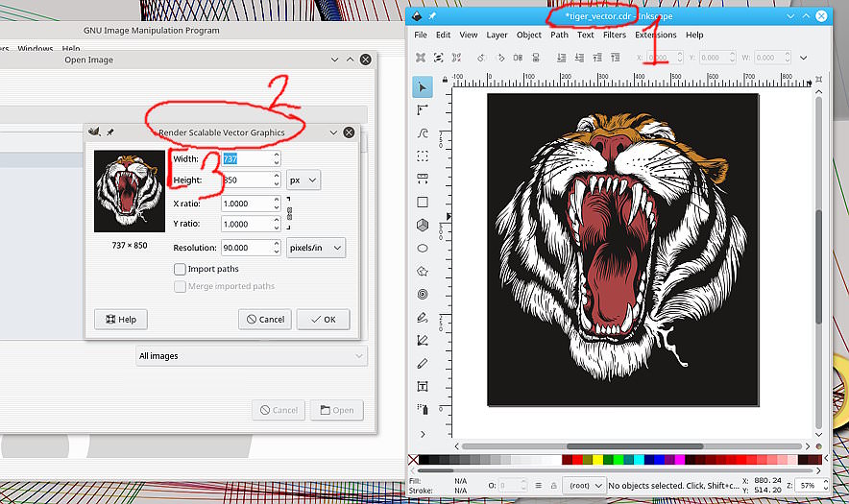This screenshot has width=849, height=504.
Task: Select the Text tool in Inkscape
Action: pyautogui.click(x=423, y=386)
